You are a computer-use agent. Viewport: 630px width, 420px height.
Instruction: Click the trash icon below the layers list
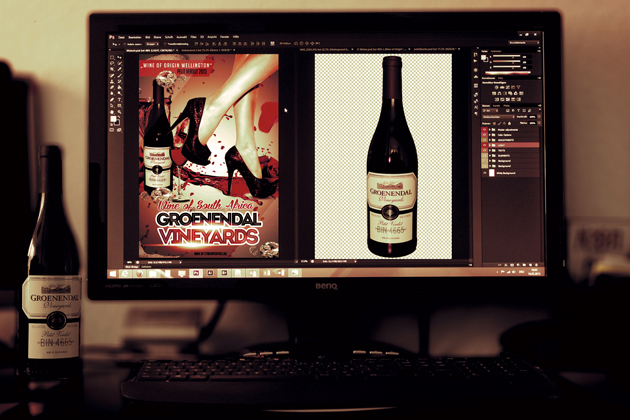point(536,265)
